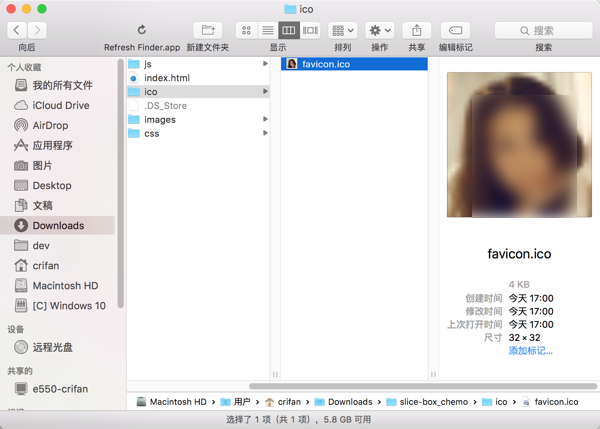Select favicon.ico in file column
Screen dimensions: 600x429
point(354,64)
